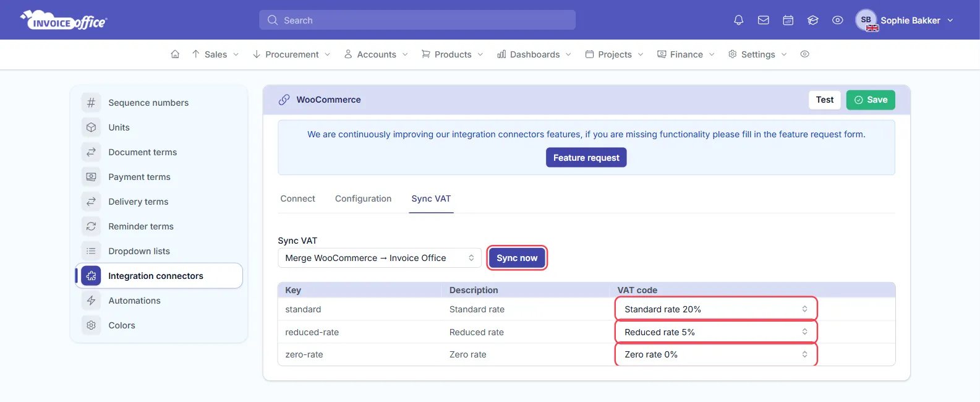Open the notifications bell icon
Viewport: 980px width, 402px height.
click(738, 20)
